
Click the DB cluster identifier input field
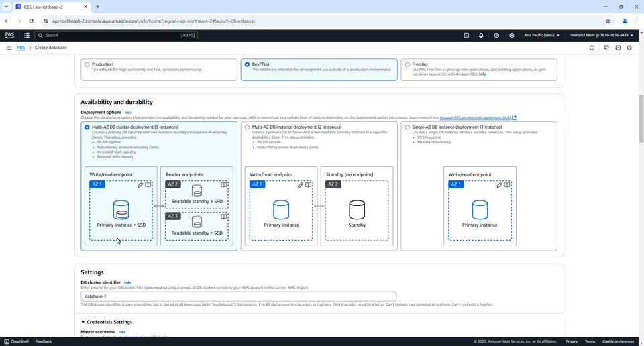click(x=238, y=296)
